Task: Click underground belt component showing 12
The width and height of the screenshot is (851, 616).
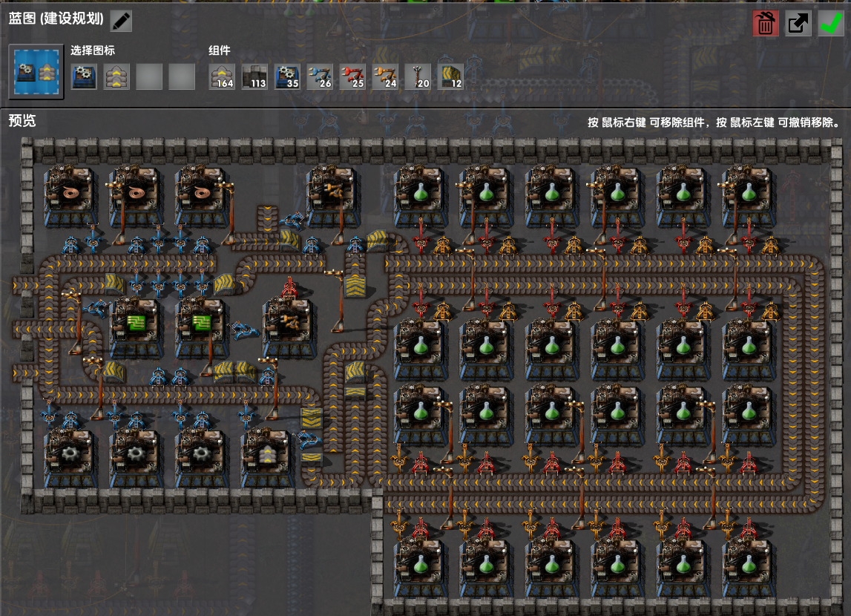Action: pyautogui.click(x=450, y=76)
